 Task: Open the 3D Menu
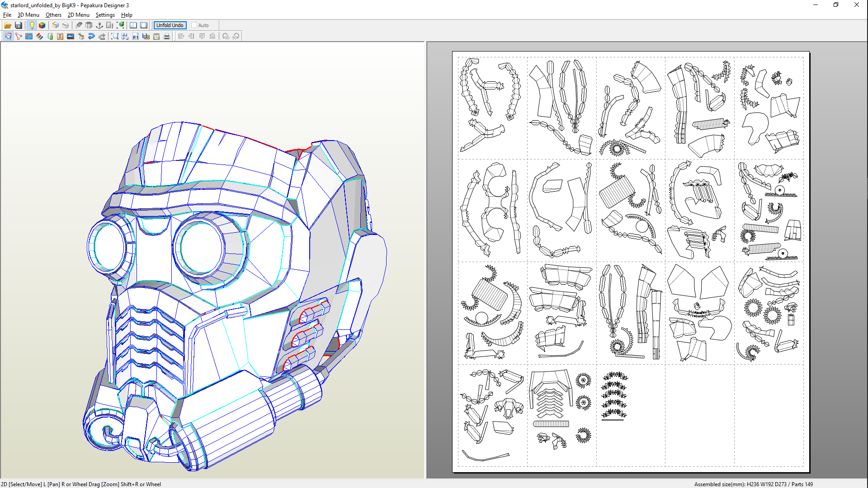pos(28,15)
